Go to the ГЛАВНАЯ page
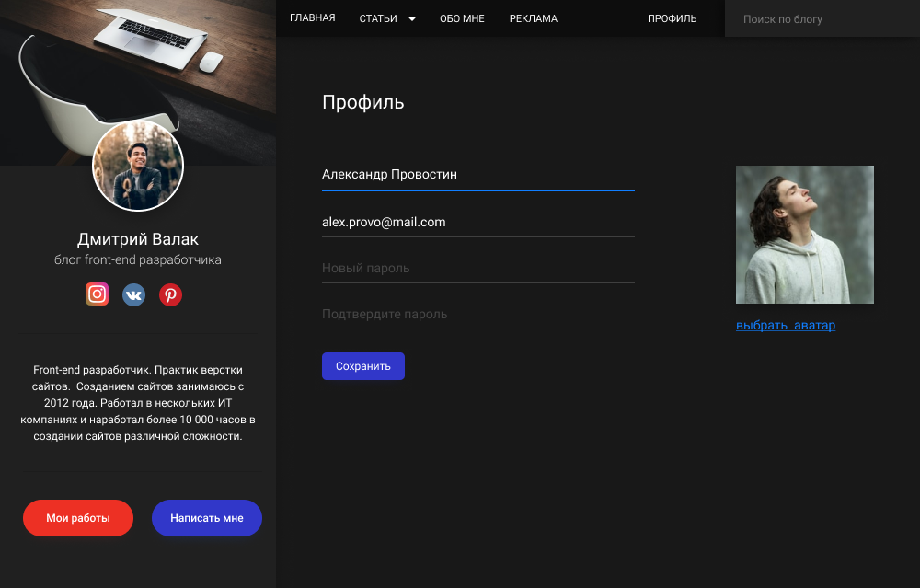920x588 pixels. pyautogui.click(x=313, y=18)
